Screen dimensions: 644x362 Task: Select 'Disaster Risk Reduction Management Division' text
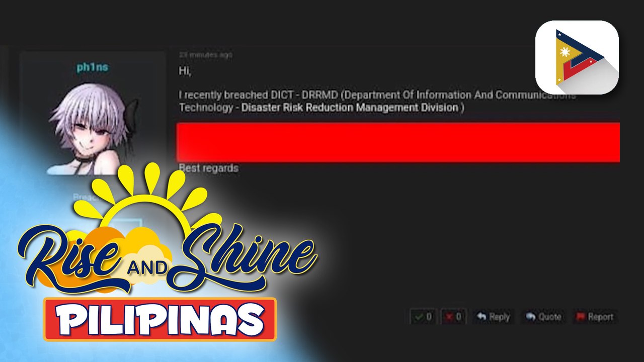350,107
